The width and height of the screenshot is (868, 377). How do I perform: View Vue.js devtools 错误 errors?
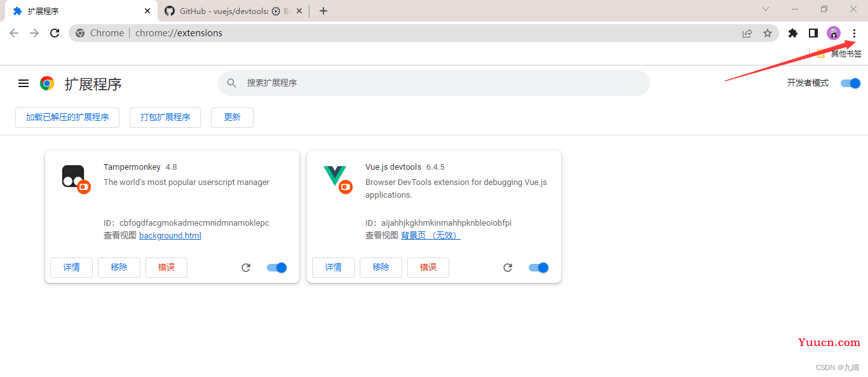click(428, 268)
